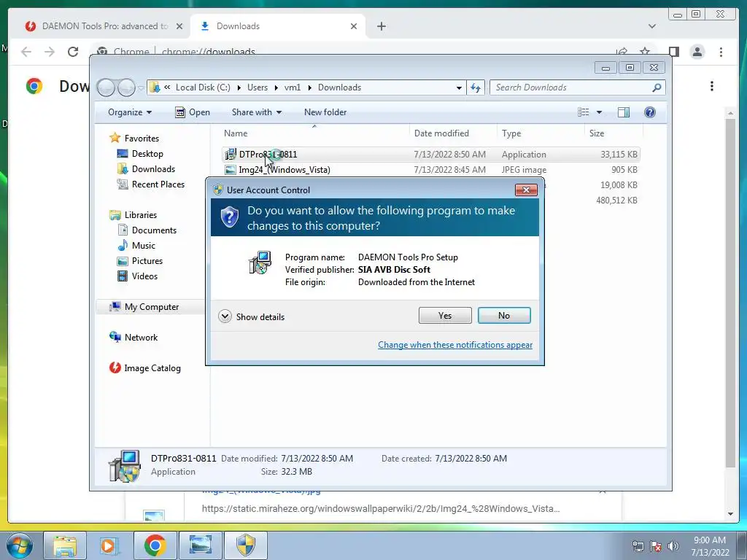Open Change when these notifications appear link
The width and height of the screenshot is (747, 560).
[x=455, y=345]
